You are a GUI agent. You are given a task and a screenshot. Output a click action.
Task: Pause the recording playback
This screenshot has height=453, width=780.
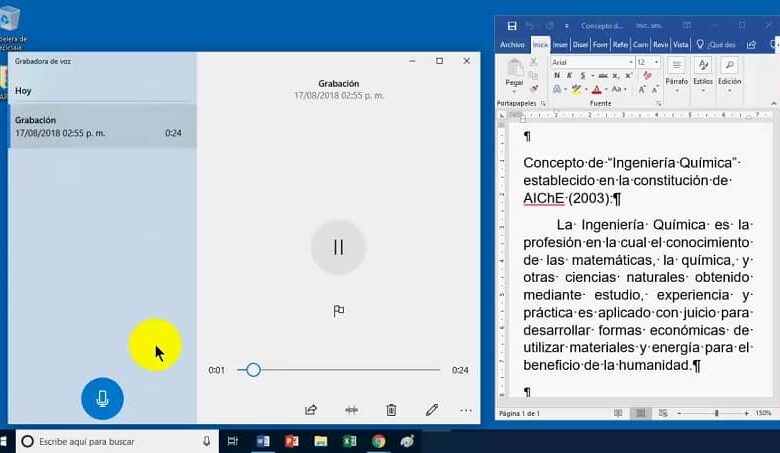(x=338, y=247)
